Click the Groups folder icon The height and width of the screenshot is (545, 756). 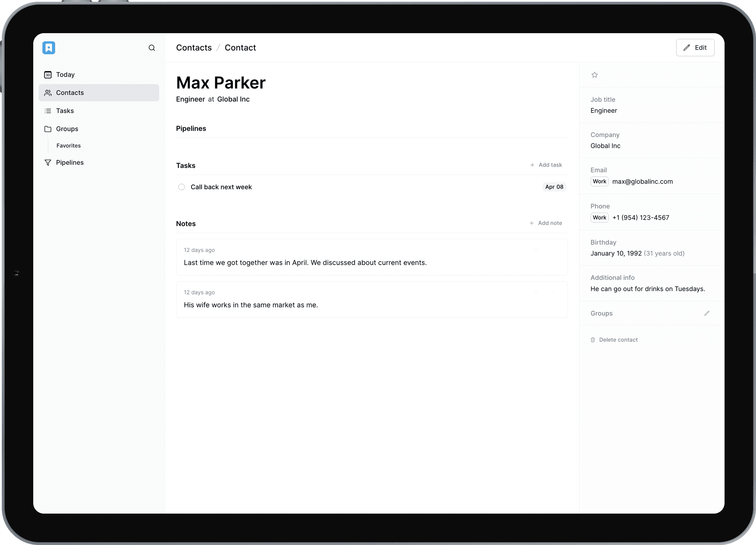click(48, 129)
